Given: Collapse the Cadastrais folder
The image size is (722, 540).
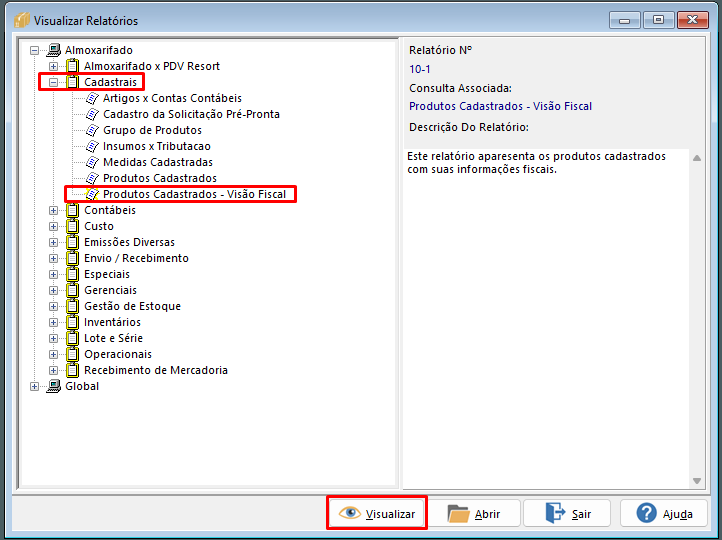Looking at the screenshot, I should coord(53,82).
